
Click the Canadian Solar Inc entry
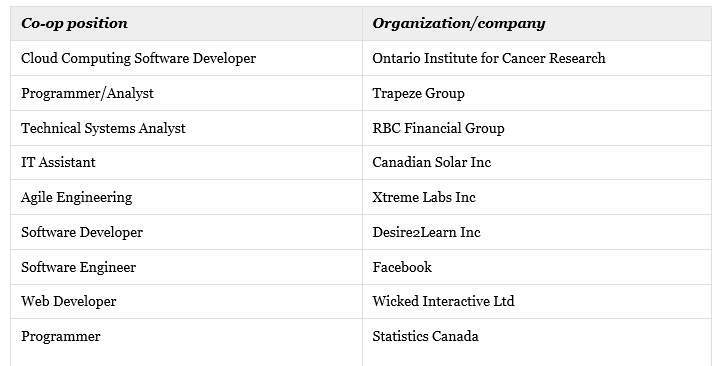pos(432,162)
